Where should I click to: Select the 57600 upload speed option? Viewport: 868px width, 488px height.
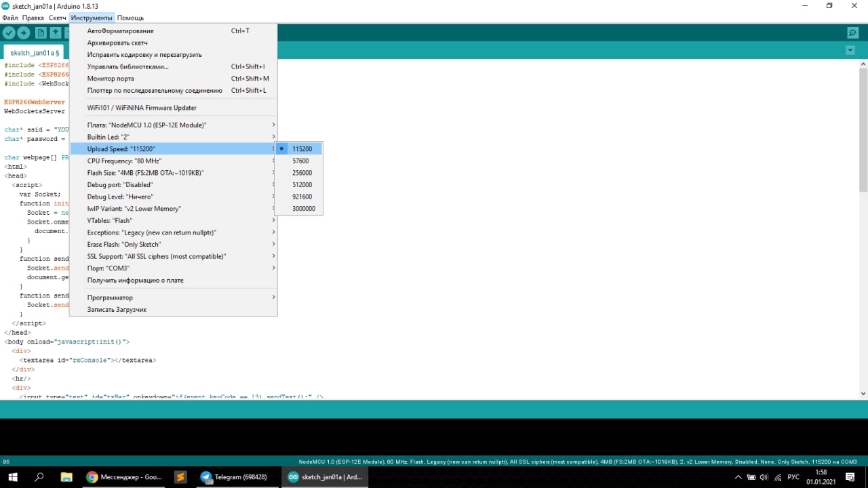[x=299, y=161]
